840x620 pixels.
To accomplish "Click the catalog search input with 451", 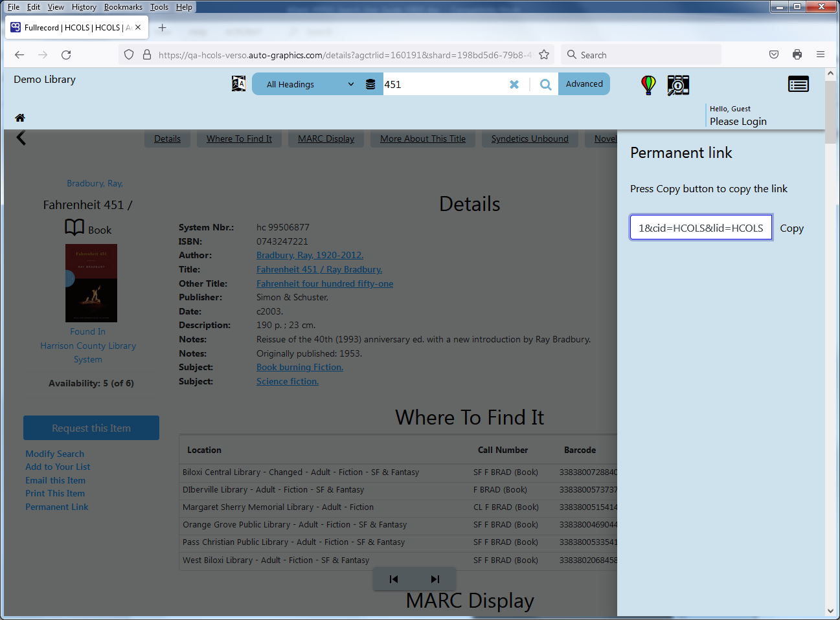I will coord(444,84).
